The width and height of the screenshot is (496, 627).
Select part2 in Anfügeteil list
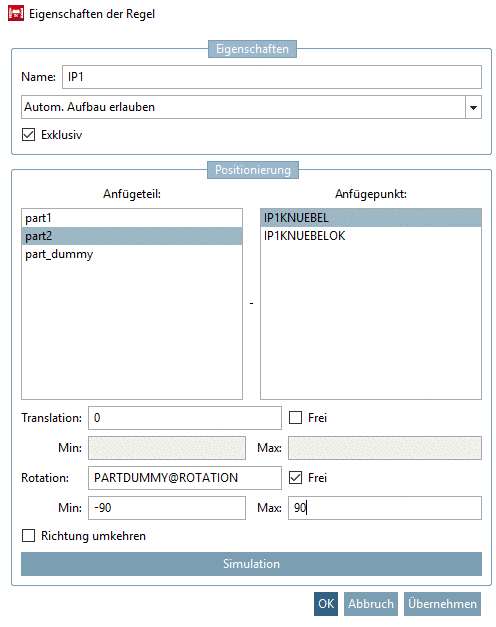point(132,236)
